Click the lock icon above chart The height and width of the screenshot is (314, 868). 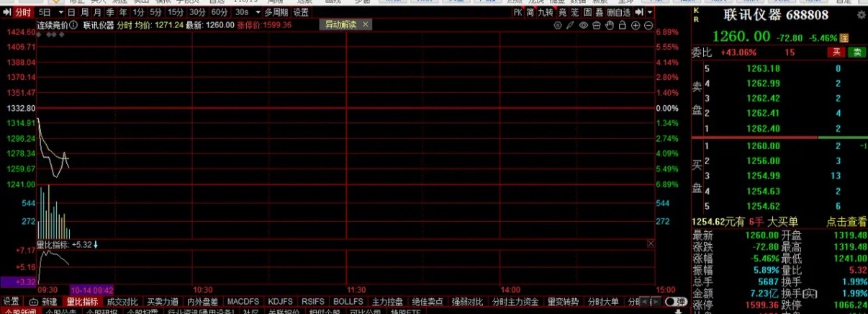tap(623, 25)
